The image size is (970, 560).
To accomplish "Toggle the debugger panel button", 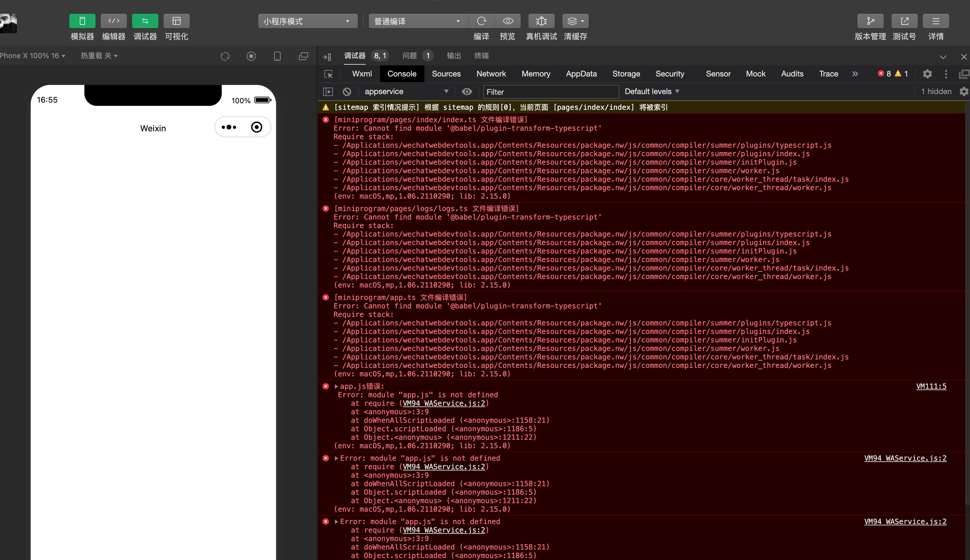I will [145, 21].
